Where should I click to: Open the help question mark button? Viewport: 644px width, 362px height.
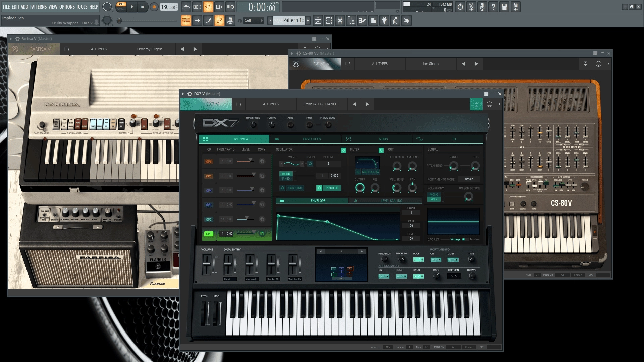click(x=493, y=7)
